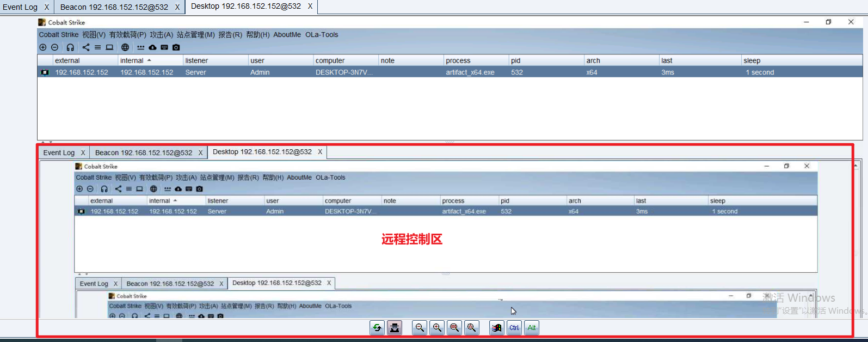
Task: Open listeners via the headphones icon in the main toolbar
Action: tap(70, 47)
